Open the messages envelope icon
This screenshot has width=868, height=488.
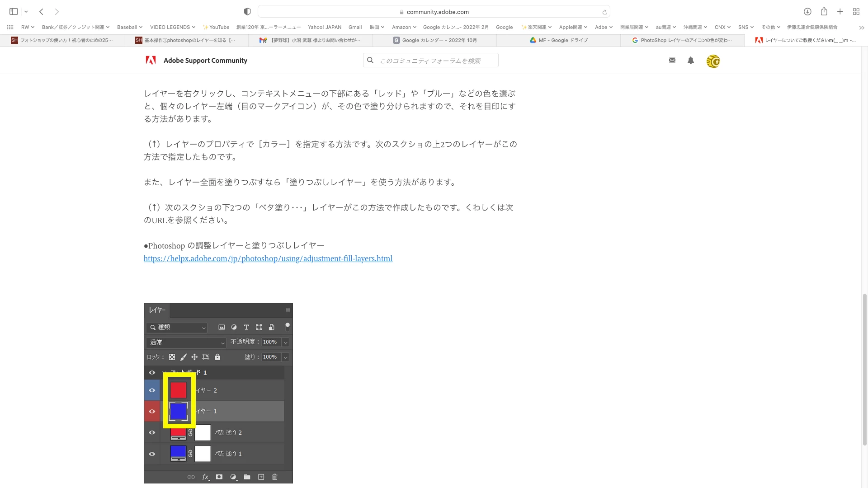[672, 60]
